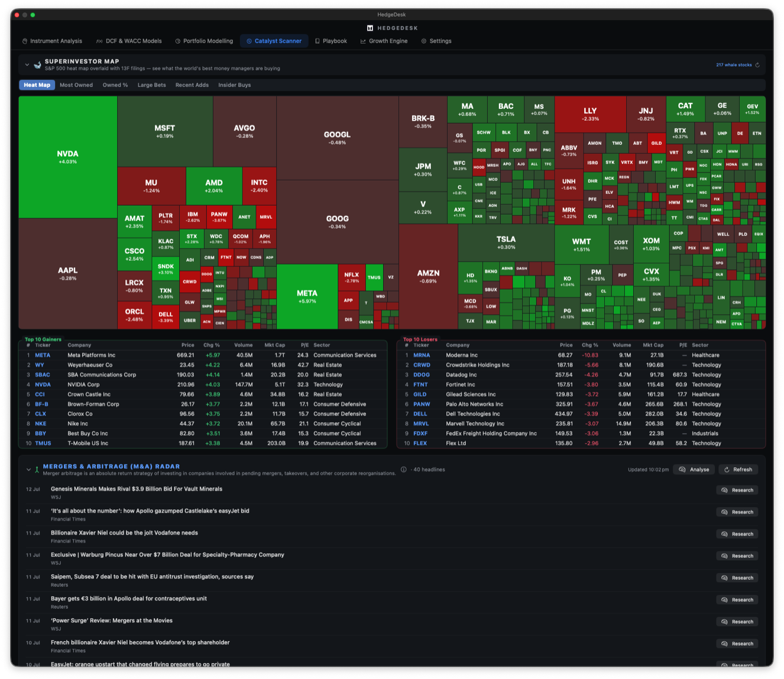
Task: Click NVIDIA Corp company name
Action: coord(83,384)
